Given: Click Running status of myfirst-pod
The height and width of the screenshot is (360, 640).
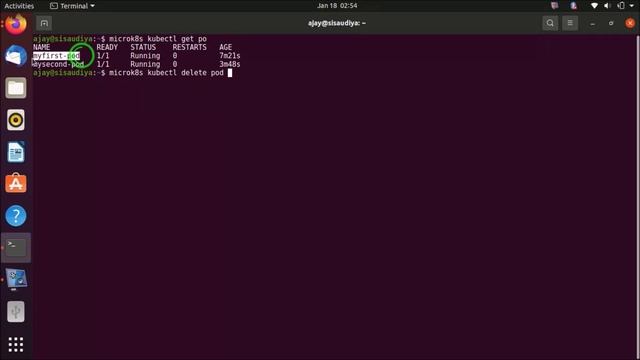Looking at the screenshot, I should point(145,56).
